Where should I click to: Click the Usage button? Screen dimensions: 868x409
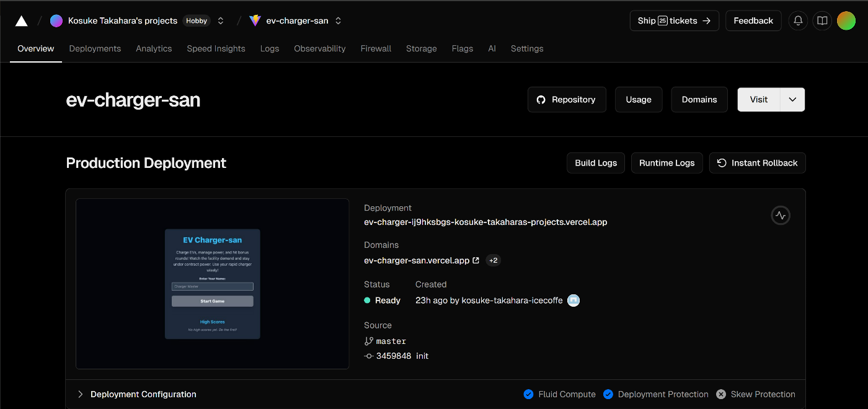tap(639, 100)
